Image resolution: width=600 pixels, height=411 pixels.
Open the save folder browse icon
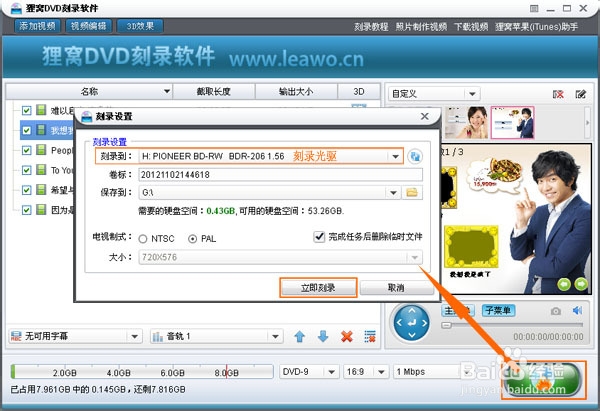[412, 192]
